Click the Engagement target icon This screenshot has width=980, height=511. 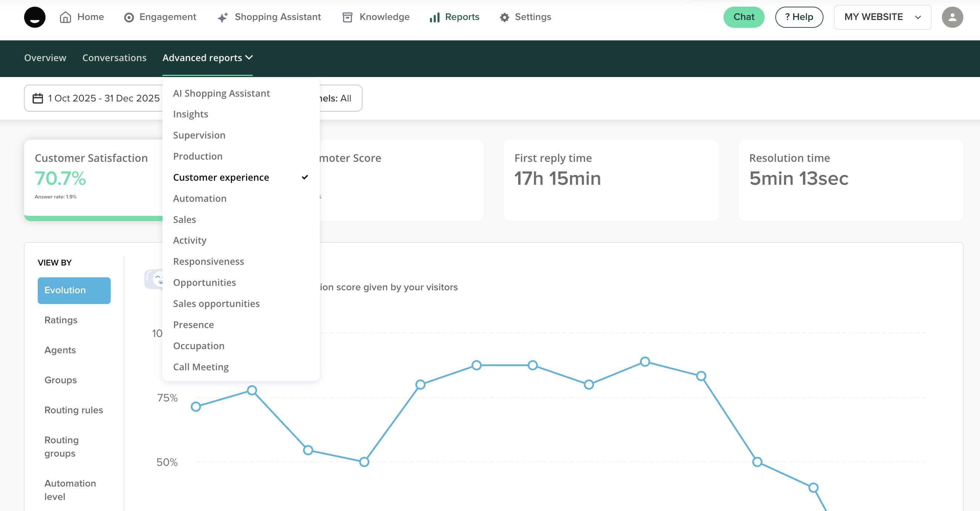pyautogui.click(x=129, y=17)
